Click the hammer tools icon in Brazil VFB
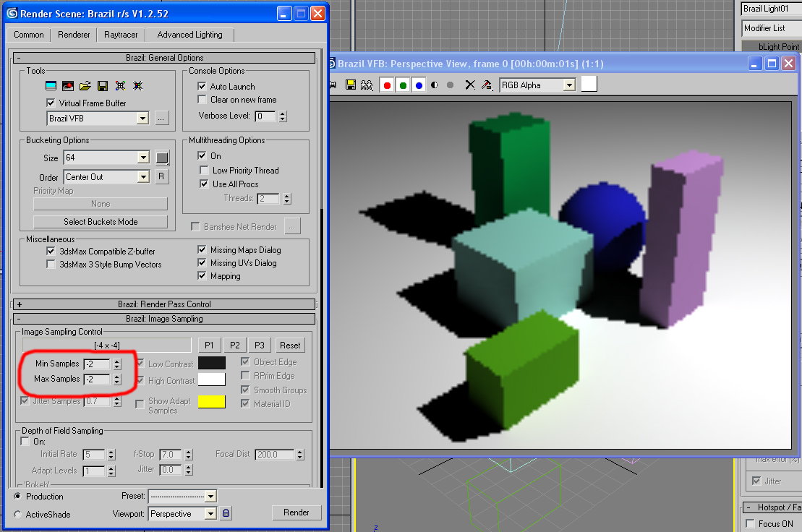This screenshot has height=532, width=802. coord(487,85)
